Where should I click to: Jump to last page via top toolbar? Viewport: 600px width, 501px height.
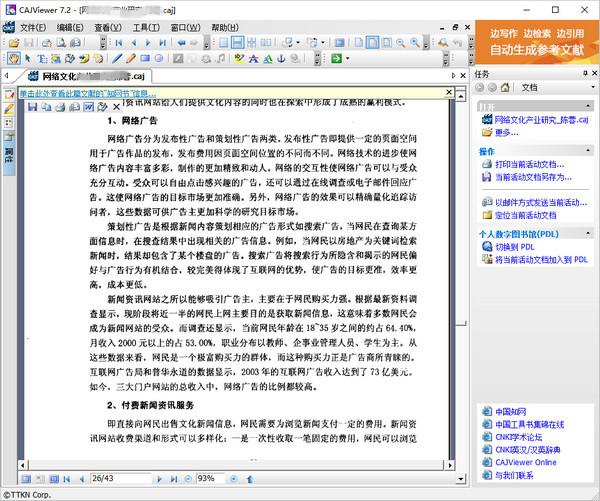tap(163, 42)
